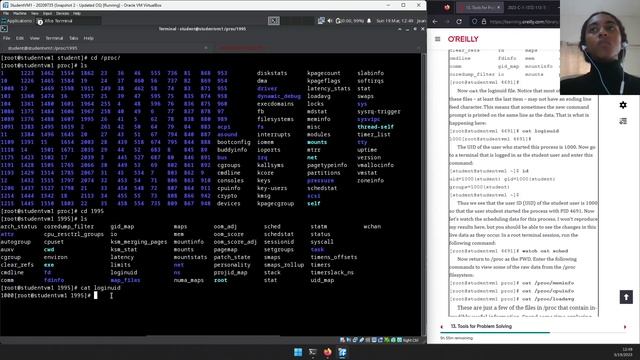Open the terminal Tabs menu

(x=73, y=38)
